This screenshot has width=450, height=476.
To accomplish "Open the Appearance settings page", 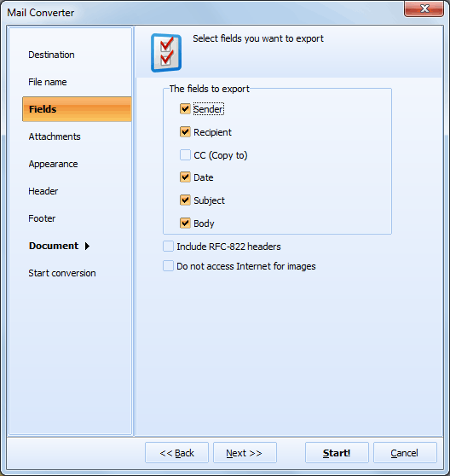I will point(53,164).
